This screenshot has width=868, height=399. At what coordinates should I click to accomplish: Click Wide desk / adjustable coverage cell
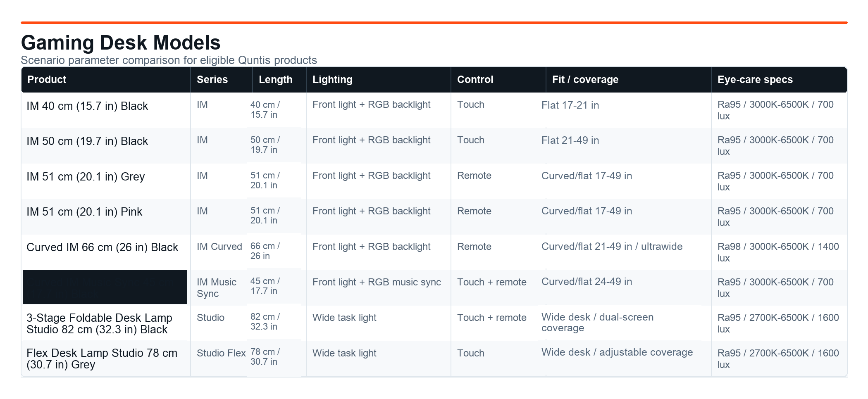pos(617,352)
